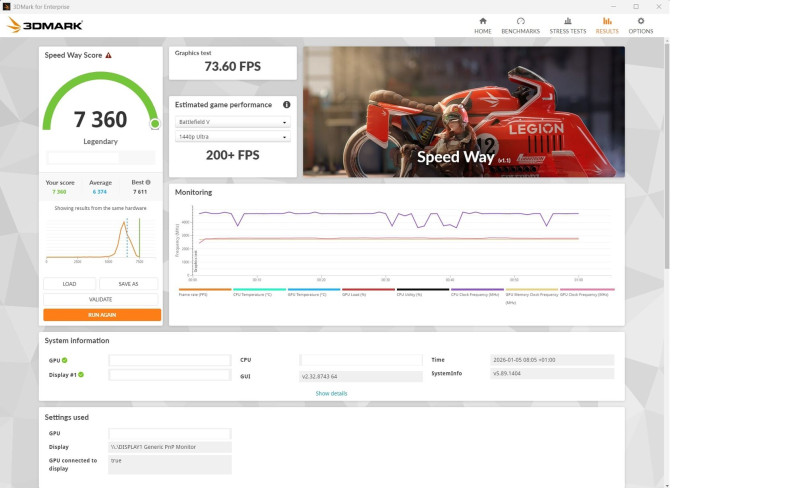Click the SystemInfo v5.89.1404 value
This screenshot has width=800, height=488.
coord(552,374)
